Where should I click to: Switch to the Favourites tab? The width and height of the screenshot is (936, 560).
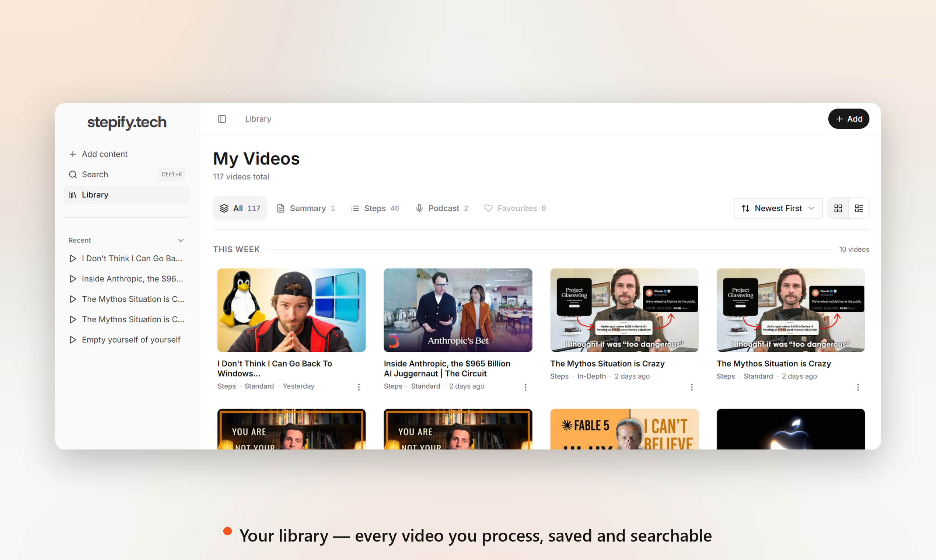point(515,208)
